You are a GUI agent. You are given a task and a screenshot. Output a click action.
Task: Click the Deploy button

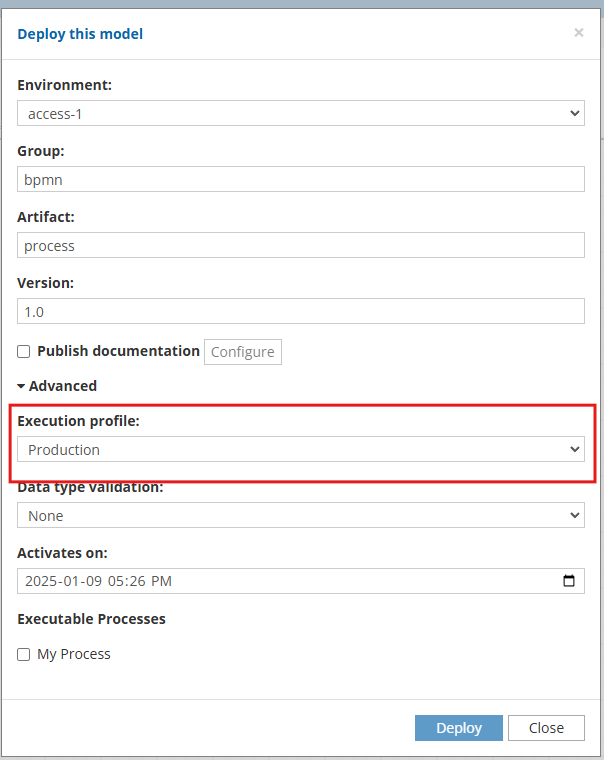tap(459, 728)
